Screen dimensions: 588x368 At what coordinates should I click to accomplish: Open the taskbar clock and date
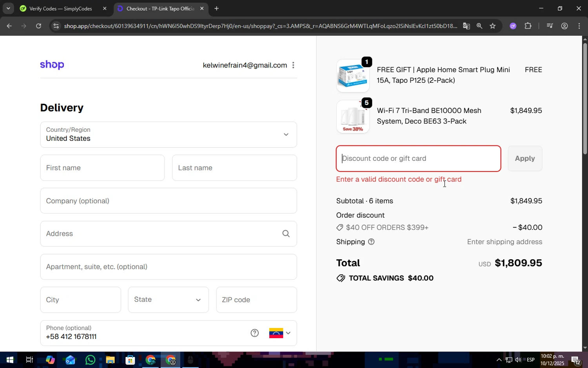(x=552, y=360)
